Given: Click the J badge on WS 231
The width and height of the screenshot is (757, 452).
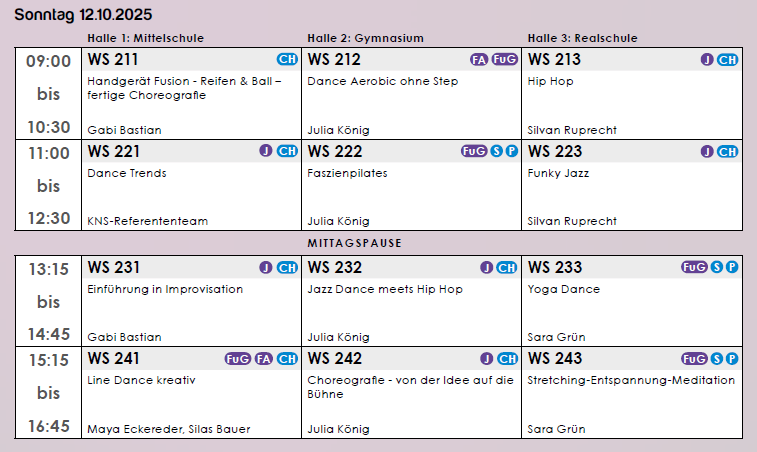Looking at the screenshot, I should point(266,268).
